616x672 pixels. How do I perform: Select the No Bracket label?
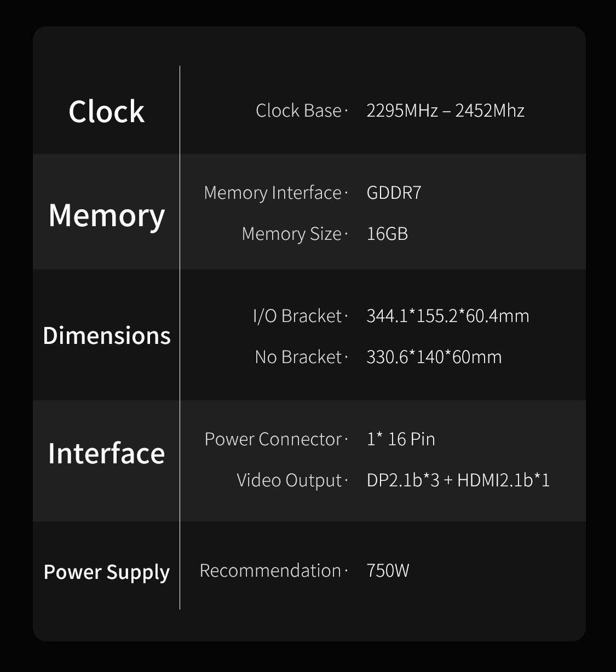click(298, 357)
